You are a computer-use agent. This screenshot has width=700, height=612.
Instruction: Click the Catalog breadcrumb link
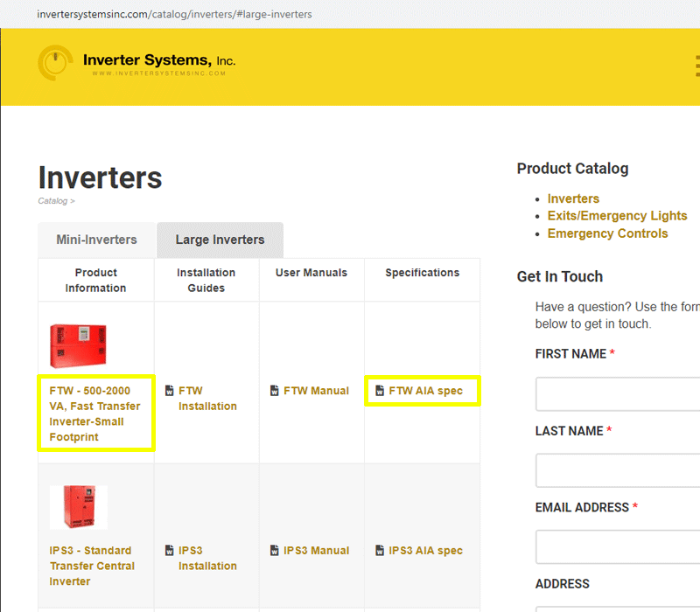coord(52,201)
